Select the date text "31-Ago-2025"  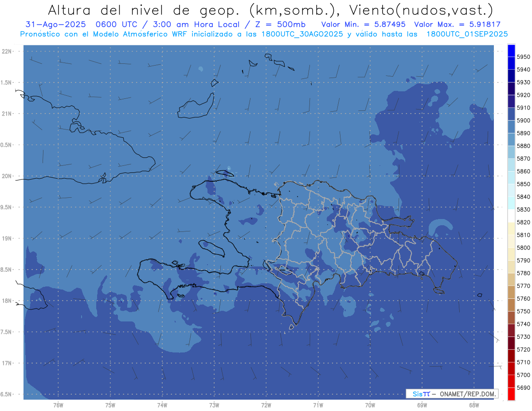55,25
